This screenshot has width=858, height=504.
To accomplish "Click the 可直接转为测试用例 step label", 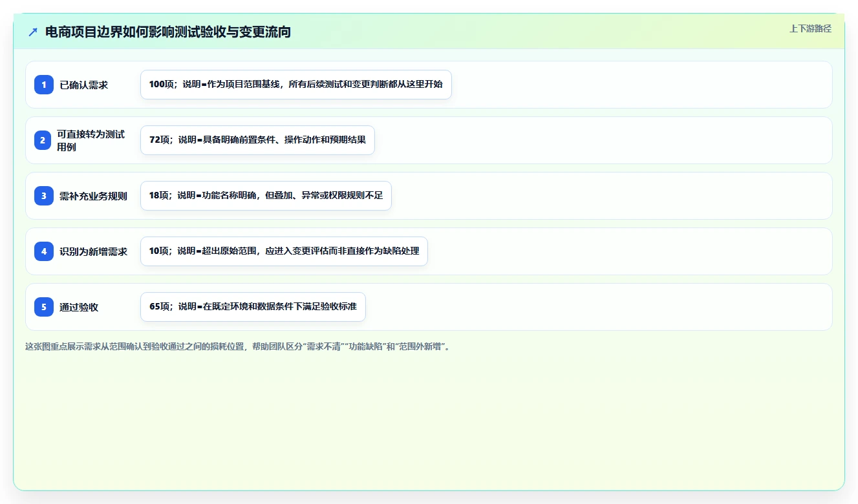I will point(91,140).
